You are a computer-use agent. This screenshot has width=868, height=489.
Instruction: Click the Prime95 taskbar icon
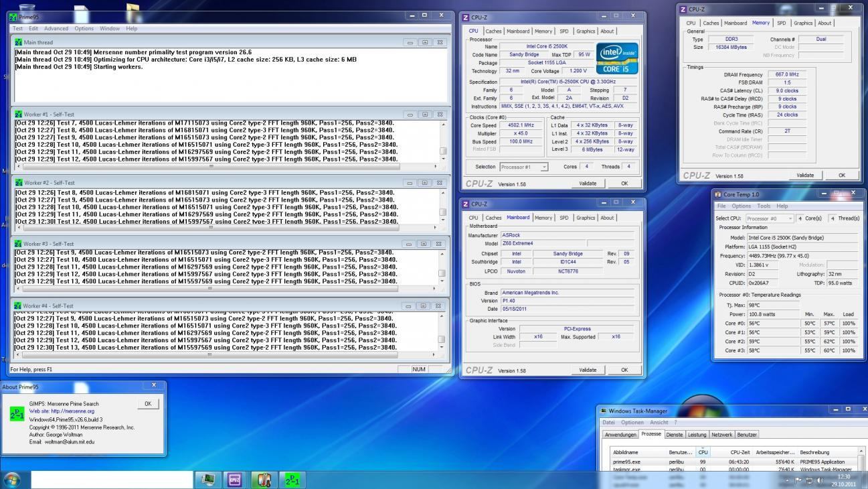(x=292, y=480)
